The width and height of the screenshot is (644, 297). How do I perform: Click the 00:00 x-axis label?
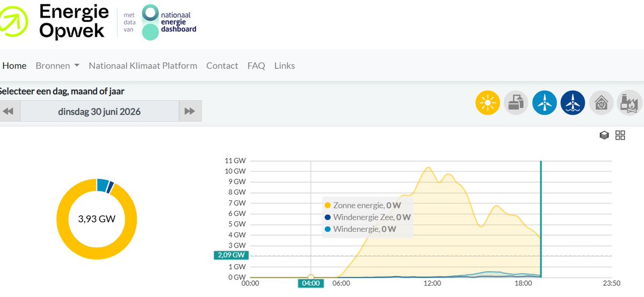[x=251, y=283]
